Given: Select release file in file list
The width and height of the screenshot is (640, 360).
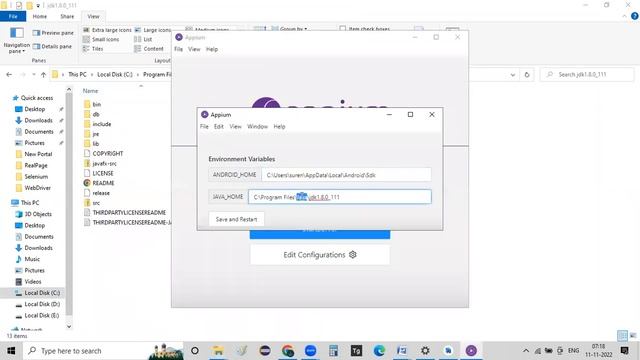Looking at the screenshot, I should click(97, 193).
